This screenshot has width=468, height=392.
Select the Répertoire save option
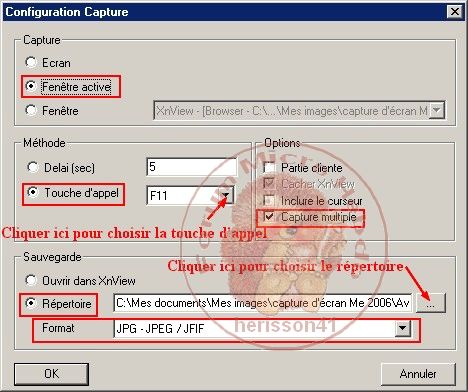click(x=31, y=303)
